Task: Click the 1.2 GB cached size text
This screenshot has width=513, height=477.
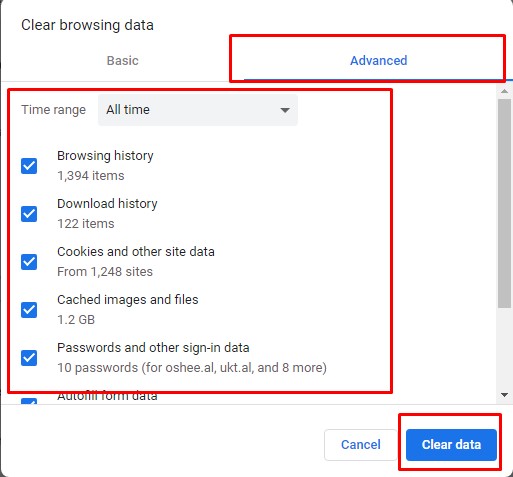Action: point(76,320)
